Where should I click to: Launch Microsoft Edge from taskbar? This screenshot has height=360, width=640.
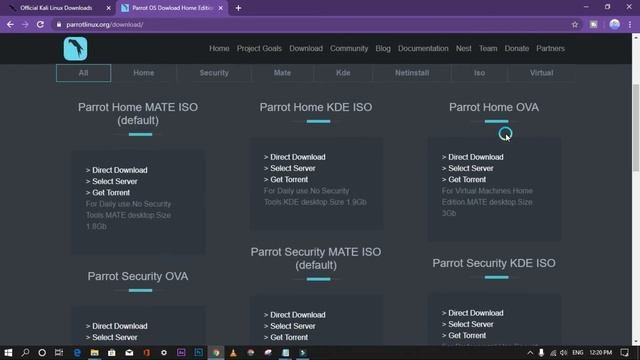[x=77, y=353]
